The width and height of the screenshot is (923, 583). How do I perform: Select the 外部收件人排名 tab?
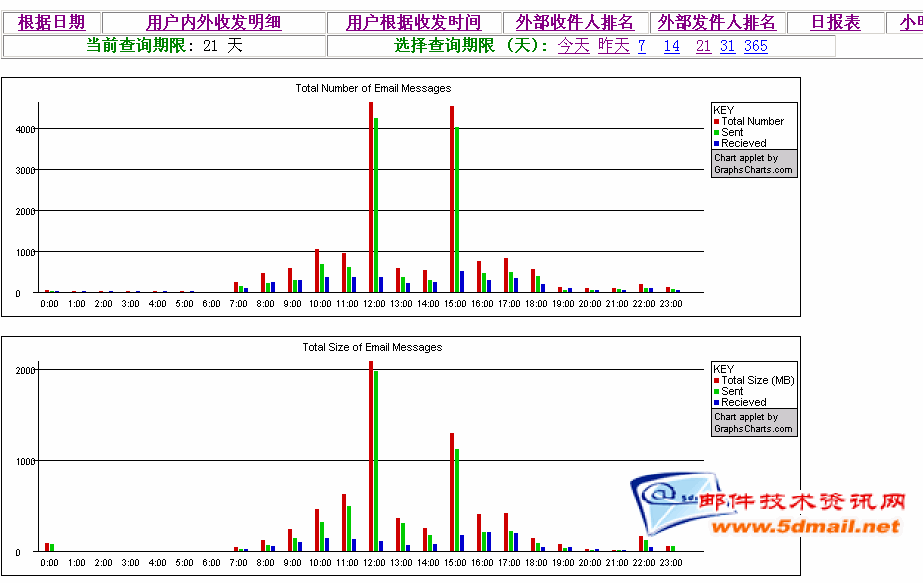coord(575,23)
